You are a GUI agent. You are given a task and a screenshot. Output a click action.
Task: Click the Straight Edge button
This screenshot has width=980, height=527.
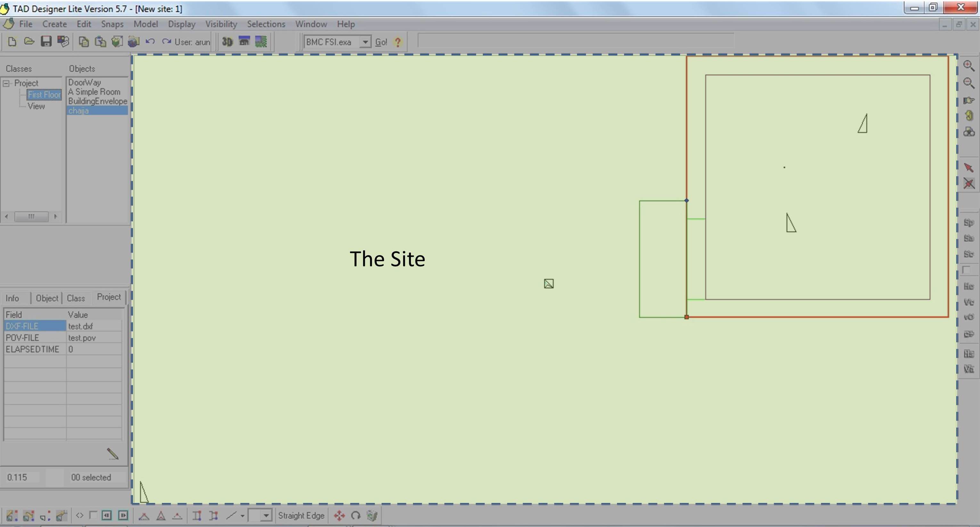click(301, 515)
